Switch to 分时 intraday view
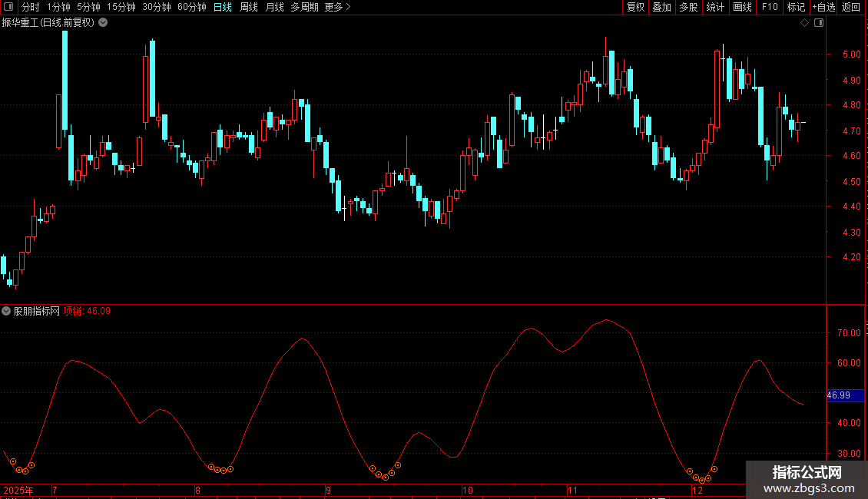Viewport: 868px width, 499px height. tap(31, 7)
